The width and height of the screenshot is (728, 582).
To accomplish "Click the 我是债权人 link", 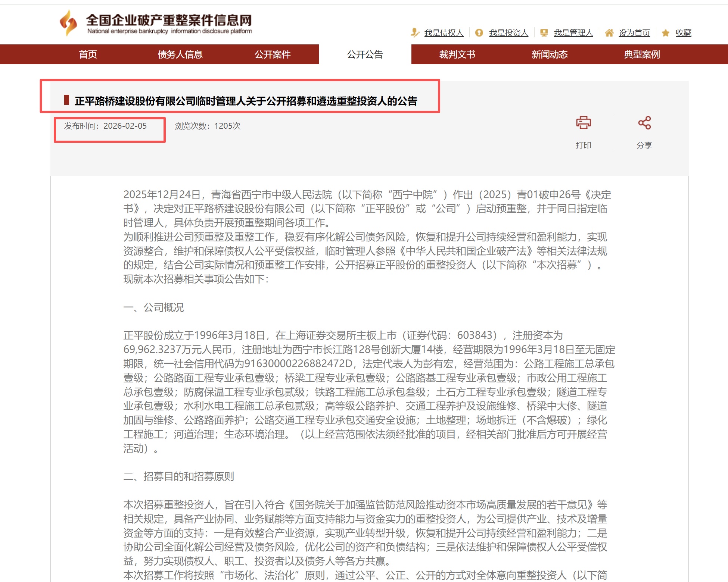I will [x=444, y=33].
